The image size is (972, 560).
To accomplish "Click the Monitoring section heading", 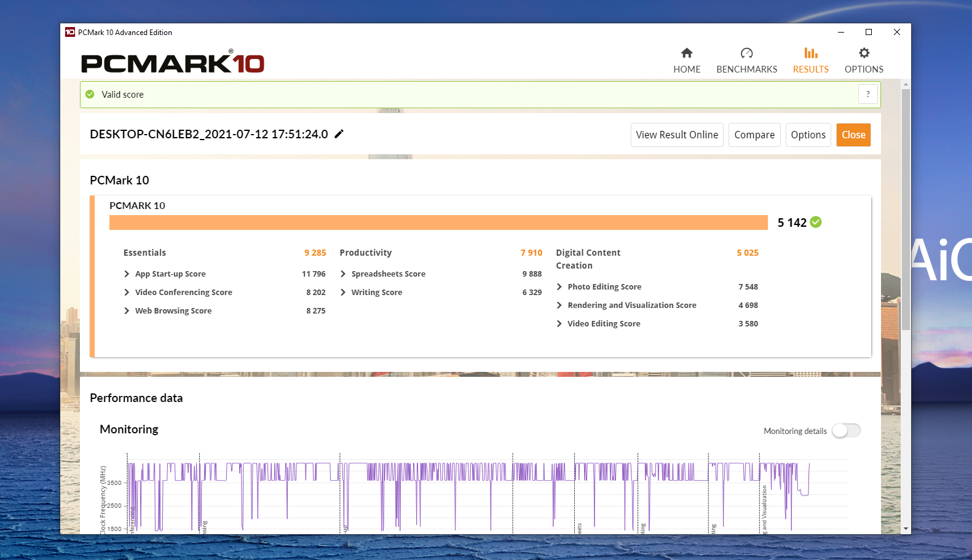I will [129, 429].
